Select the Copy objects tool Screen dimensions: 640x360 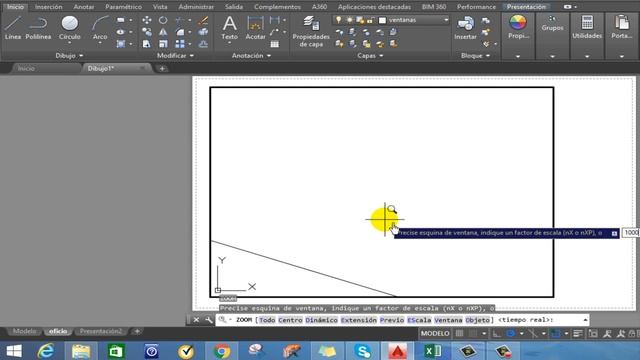147,32
